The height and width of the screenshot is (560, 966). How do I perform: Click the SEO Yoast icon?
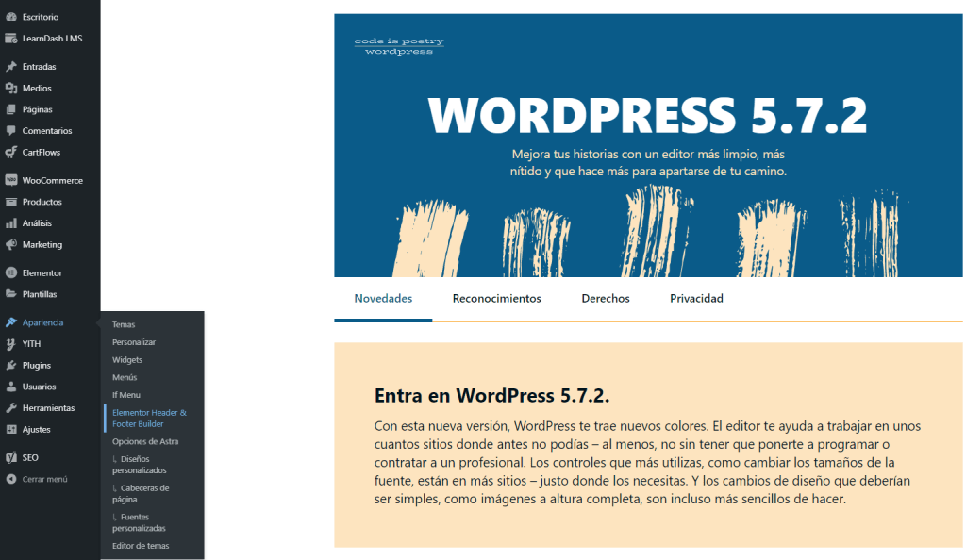pos(11,458)
